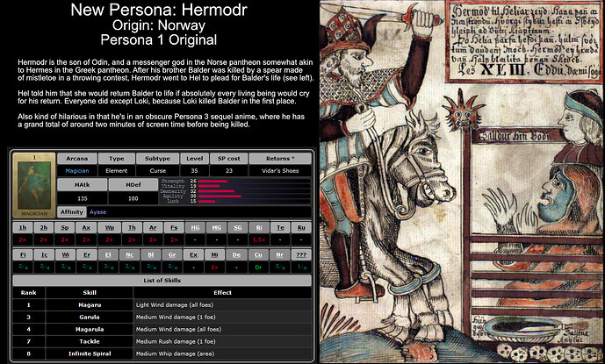This screenshot has height=364, width=605.
Task: Select the Ar weapon abbreviation
Action: pos(153,227)
